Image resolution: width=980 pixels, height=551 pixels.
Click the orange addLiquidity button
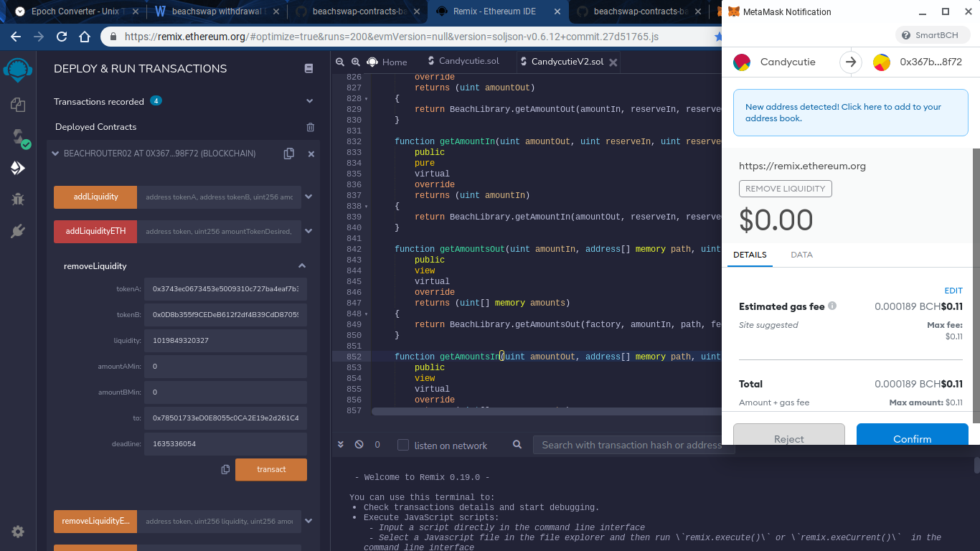click(95, 197)
